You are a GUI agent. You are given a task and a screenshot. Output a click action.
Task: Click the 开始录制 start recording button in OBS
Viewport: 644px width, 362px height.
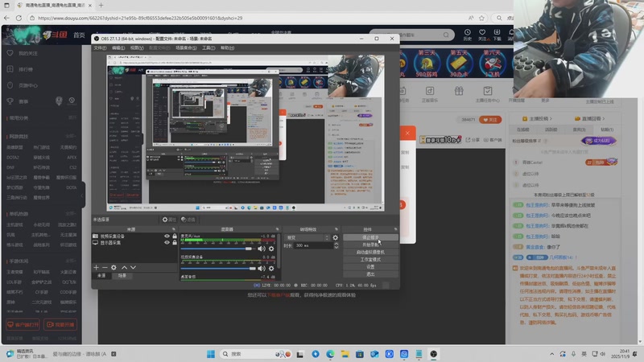pyautogui.click(x=370, y=245)
